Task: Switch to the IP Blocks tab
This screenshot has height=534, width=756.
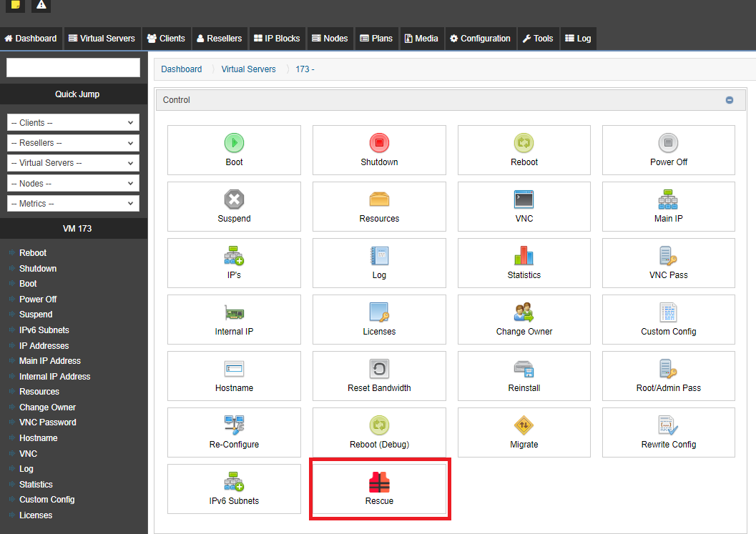Action: (276, 39)
